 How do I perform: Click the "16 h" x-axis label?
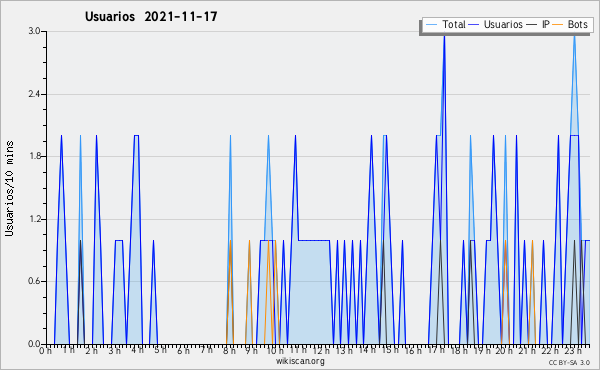pos(413,351)
